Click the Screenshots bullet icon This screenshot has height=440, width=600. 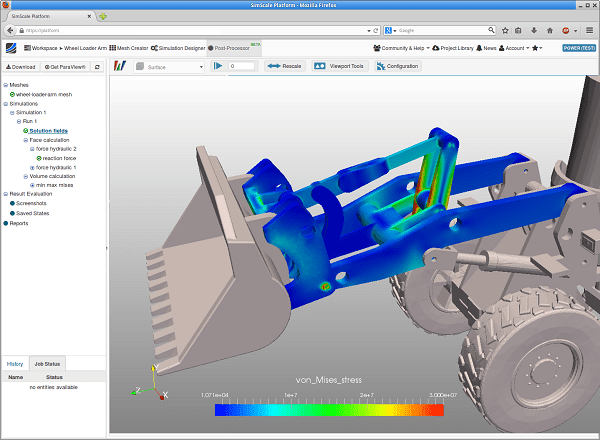pos(12,203)
